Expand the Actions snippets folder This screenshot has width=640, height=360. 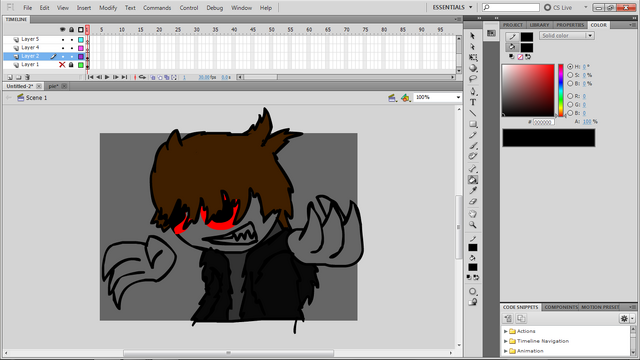(x=506, y=331)
